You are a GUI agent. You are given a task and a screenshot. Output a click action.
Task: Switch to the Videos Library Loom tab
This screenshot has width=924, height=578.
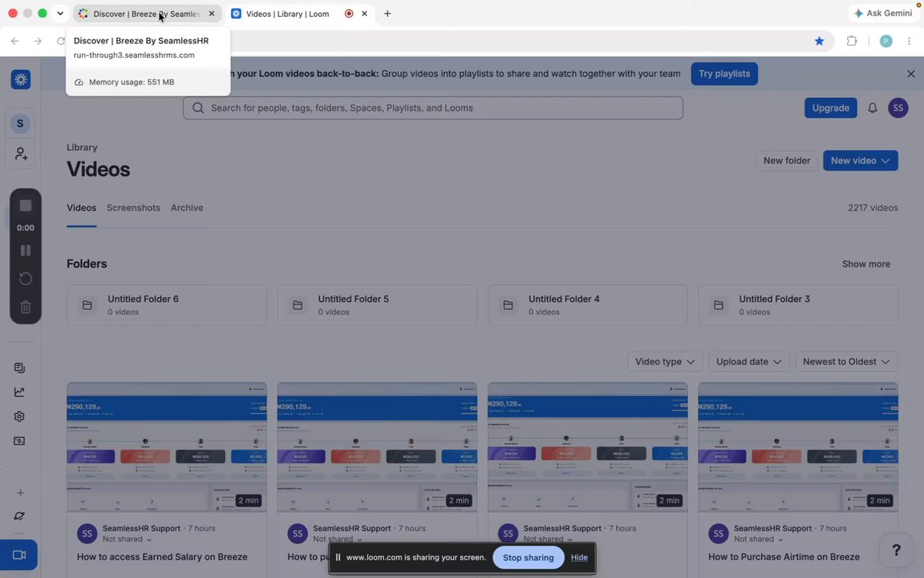(286, 14)
